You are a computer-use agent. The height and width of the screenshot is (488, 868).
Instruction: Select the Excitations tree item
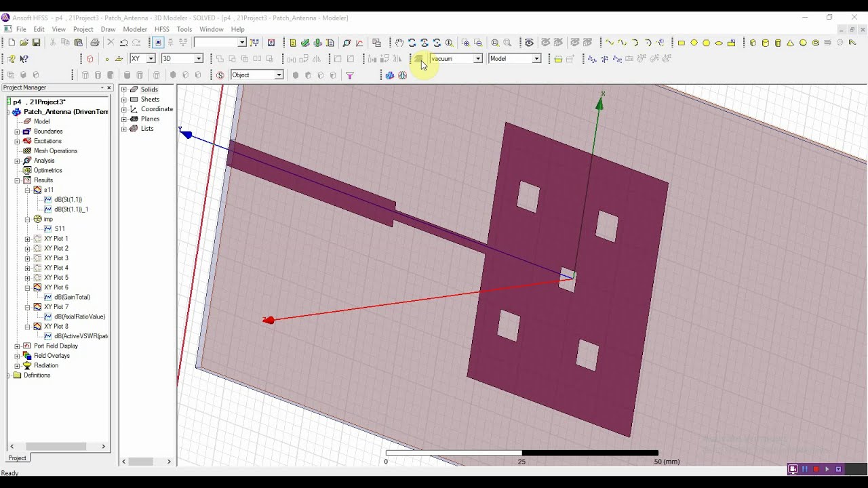[x=48, y=141]
